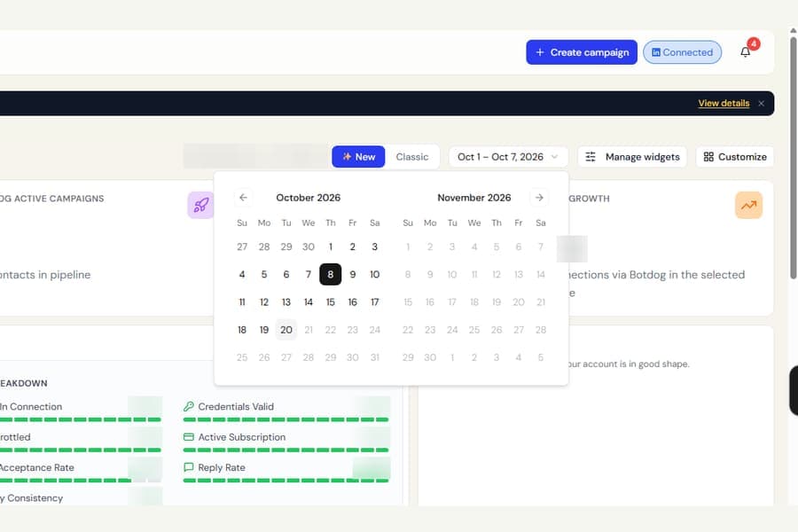Click the trending arrow Growth icon
This screenshot has height=532, width=798.
click(748, 205)
